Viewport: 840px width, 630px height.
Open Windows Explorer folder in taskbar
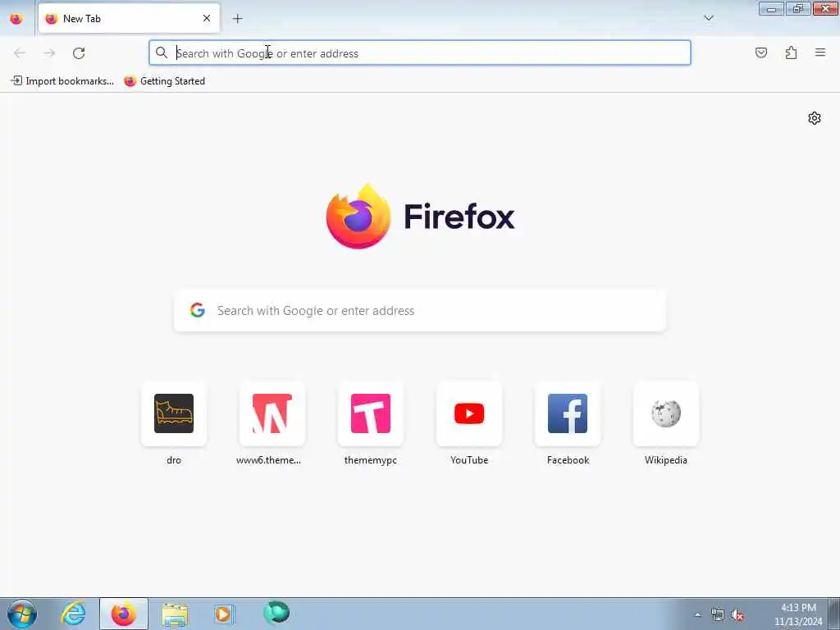[x=175, y=614]
